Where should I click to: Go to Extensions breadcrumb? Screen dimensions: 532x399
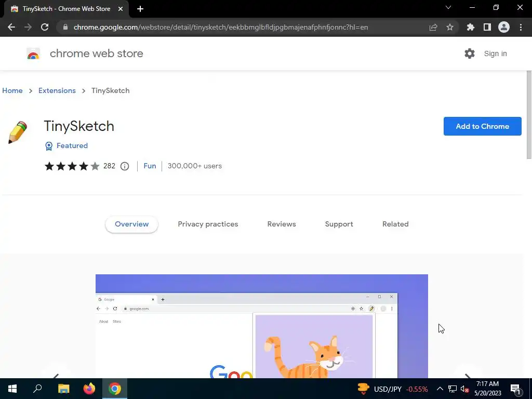(57, 90)
